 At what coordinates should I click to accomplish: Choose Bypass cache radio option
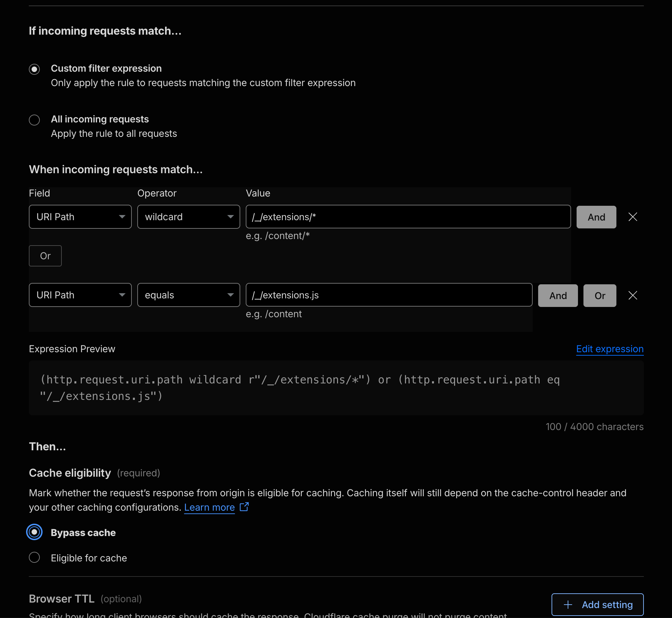point(34,532)
